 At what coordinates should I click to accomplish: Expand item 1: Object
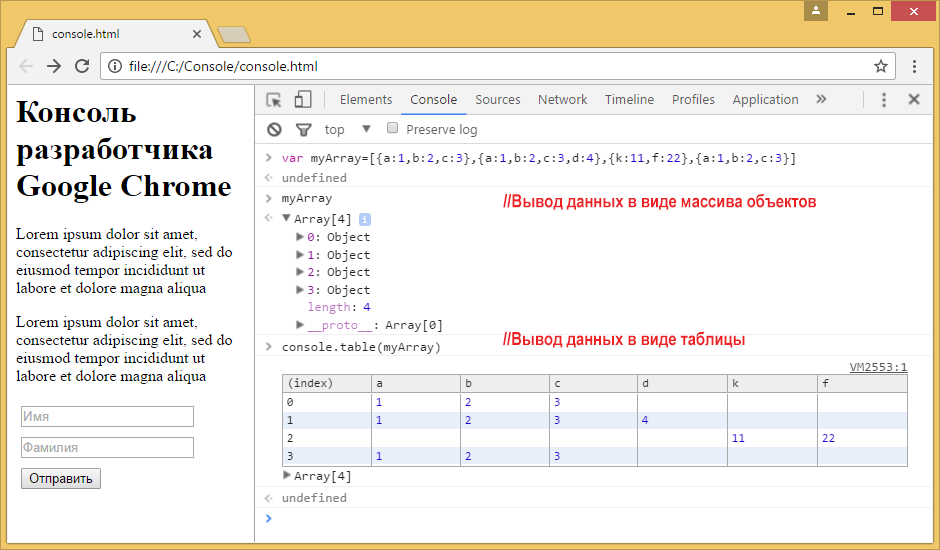[x=300, y=254]
